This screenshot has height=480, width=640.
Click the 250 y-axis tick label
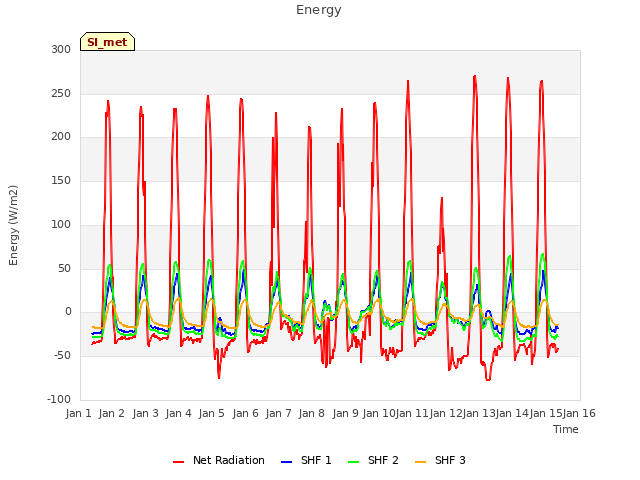pos(61,93)
